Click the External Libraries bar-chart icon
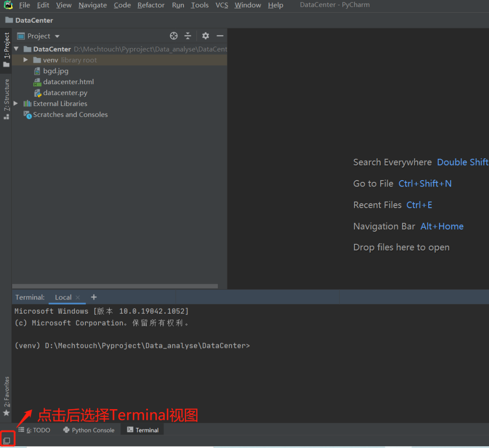The width and height of the screenshot is (489, 448). tap(28, 104)
